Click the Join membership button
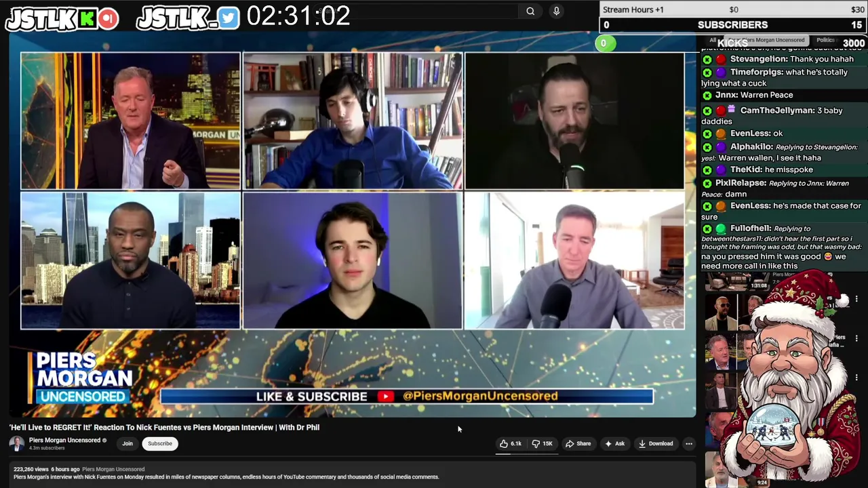The height and width of the screenshot is (488, 868). [x=127, y=444]
